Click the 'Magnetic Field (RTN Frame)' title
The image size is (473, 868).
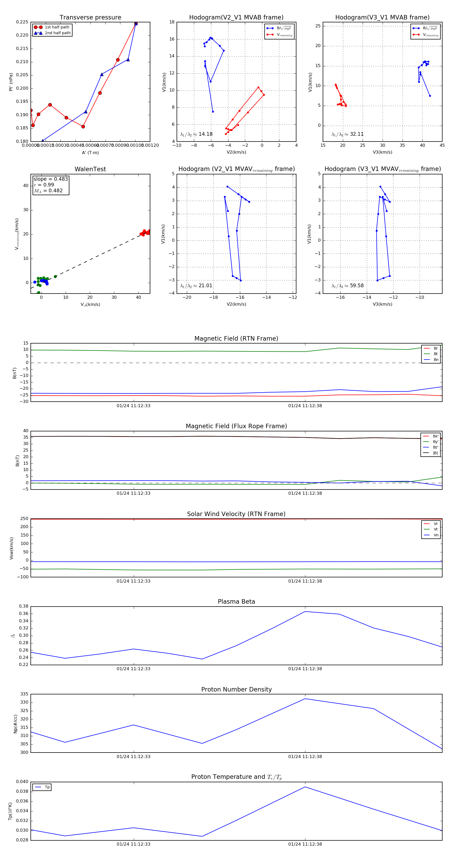click(x=236, y=339)
